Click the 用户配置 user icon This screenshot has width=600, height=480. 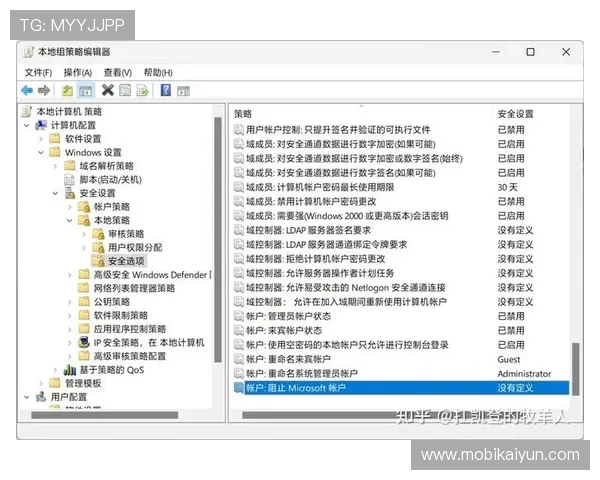click(x=41, y=397)
